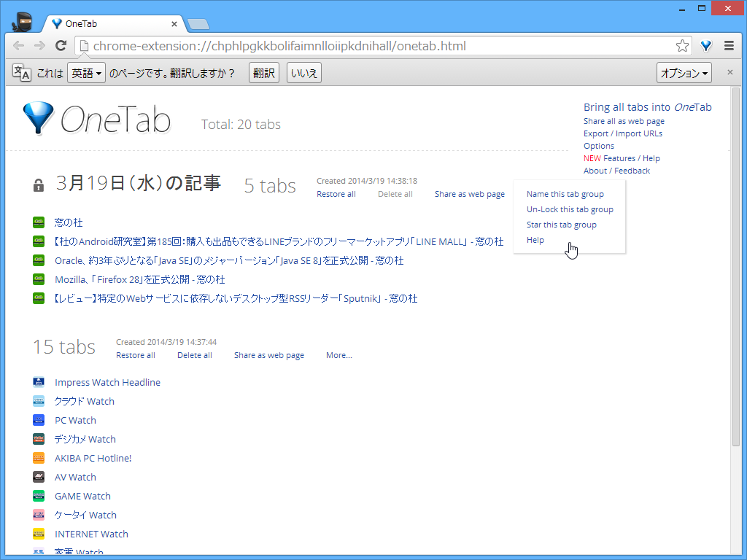Select Help in tab group menu
The image size is (747, 560).
[535, 240]
